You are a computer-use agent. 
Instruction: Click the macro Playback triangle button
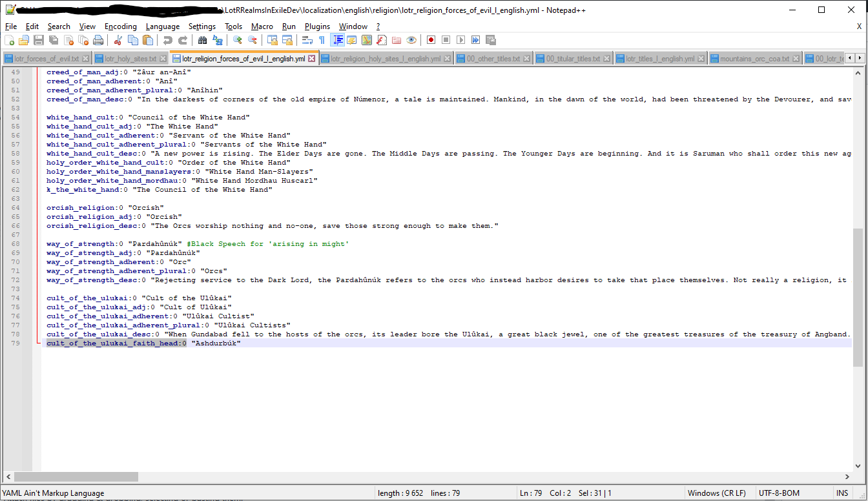click(460, 40)
